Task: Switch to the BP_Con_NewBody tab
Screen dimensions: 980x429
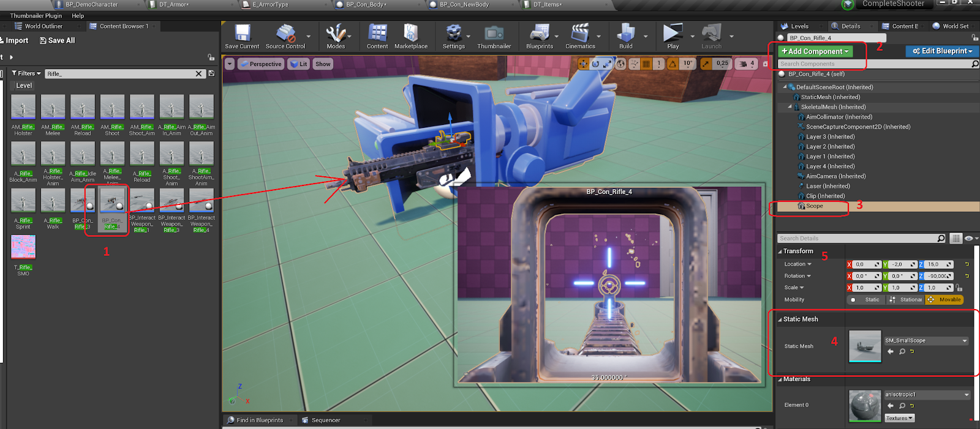Action: 464,4
